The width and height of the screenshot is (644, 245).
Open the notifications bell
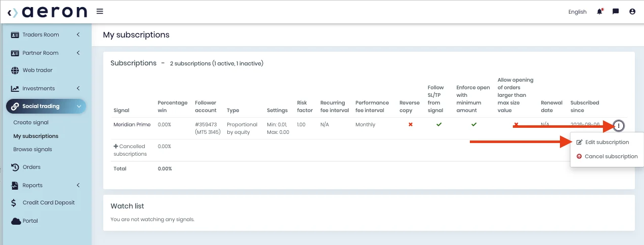click(600, 11)
